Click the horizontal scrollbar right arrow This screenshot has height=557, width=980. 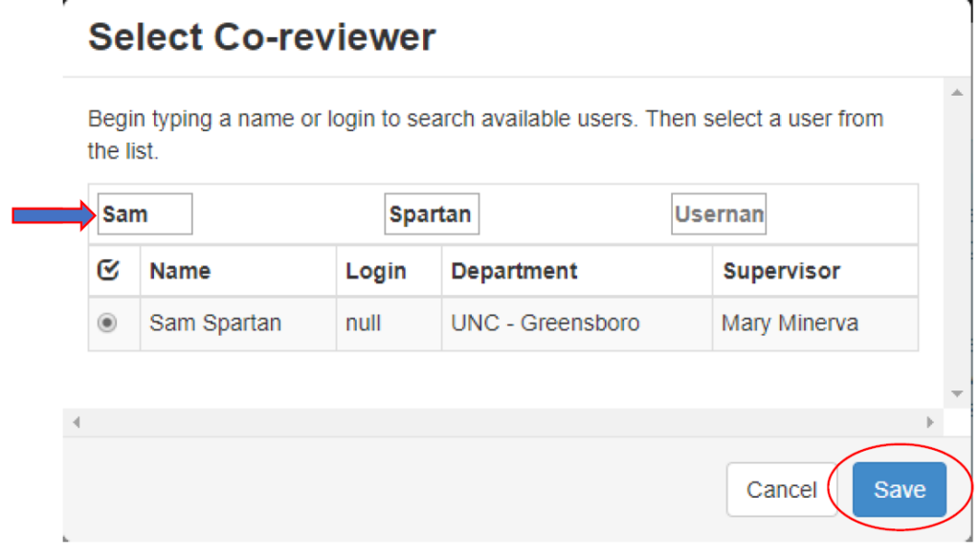[x=928, y=422]
